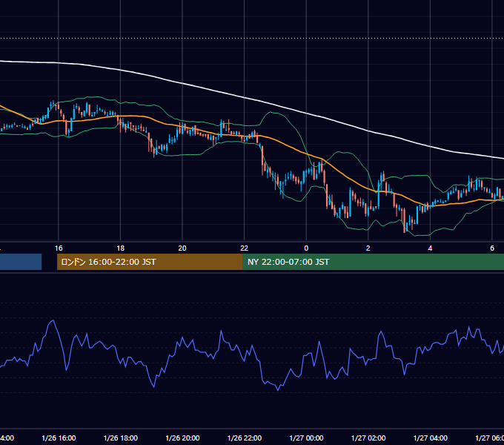Screen dimensions: 504x445
Task: Click the NY 22:00-07:00 JST session bar
Action: tap(373, 262)
